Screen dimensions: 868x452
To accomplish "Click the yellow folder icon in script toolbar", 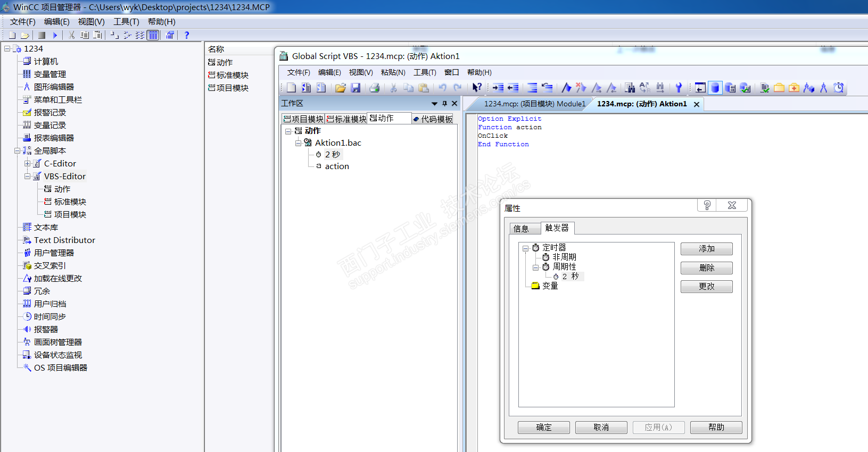I will [779, 88].
